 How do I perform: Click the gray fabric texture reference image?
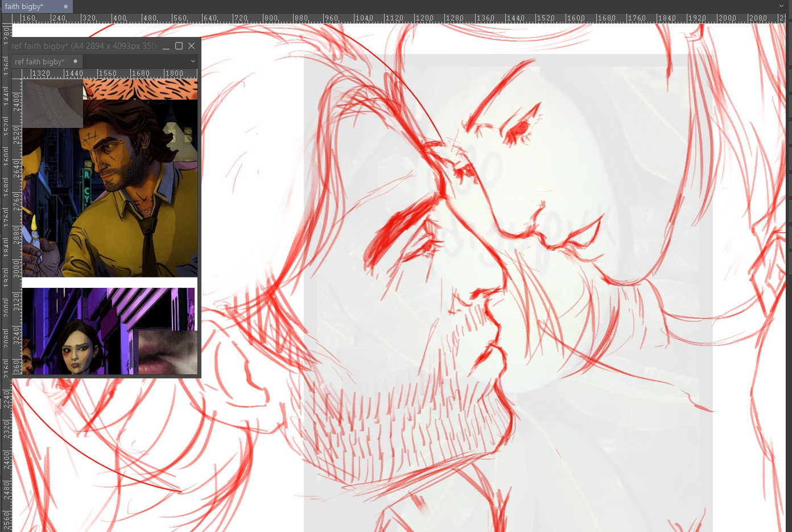point(52,102)
